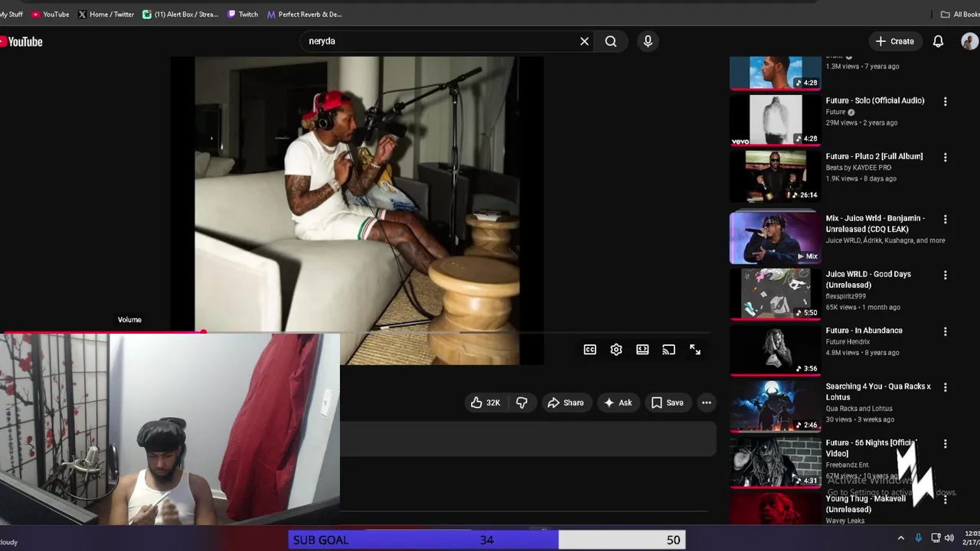Viewport: 980px width, 551px height.
Task: Click the title Future - Solo (Official Audio)
Action: 874,100
